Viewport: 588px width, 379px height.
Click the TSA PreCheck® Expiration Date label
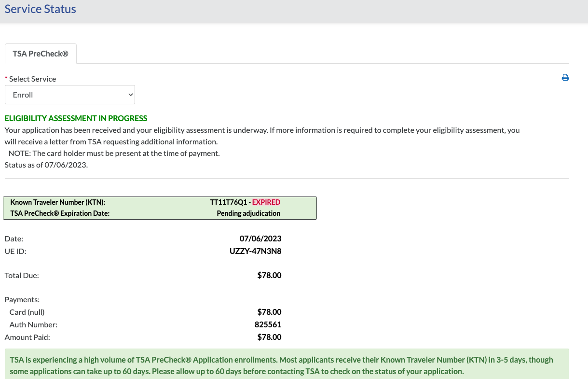point(60,213)
